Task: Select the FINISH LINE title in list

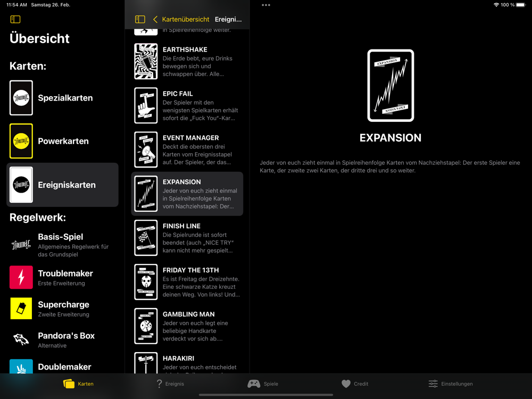Action: 181,226
